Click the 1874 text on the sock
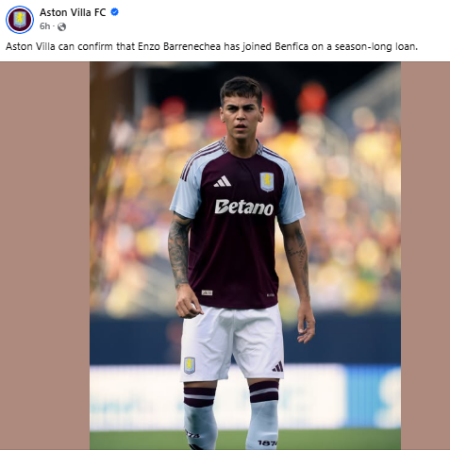This screenshot has width=450, height=450. click(x=267, y=443)
